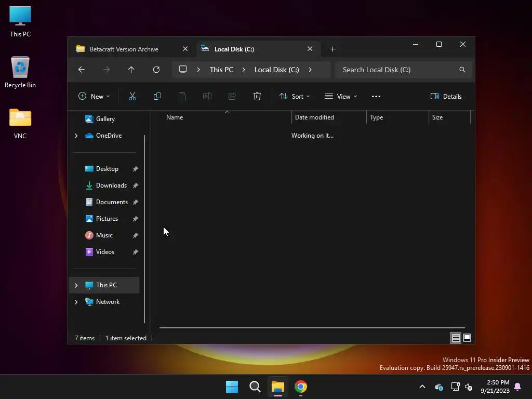Image resolution: width=532 pixels, height=399 pixels.
Task: Unpin Desktop using its pin icon
Action: 136,169
